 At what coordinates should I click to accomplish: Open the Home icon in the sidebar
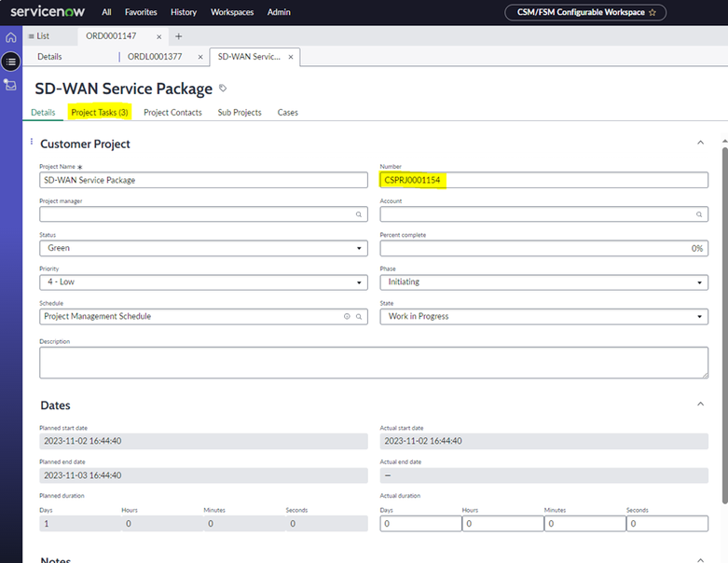pos(10,37)
